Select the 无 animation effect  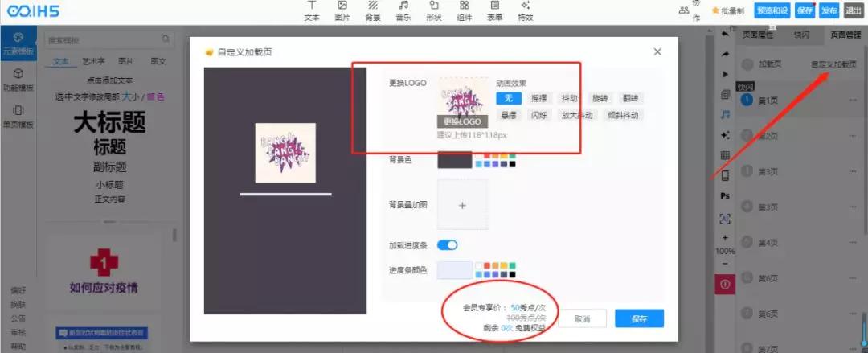509,99
